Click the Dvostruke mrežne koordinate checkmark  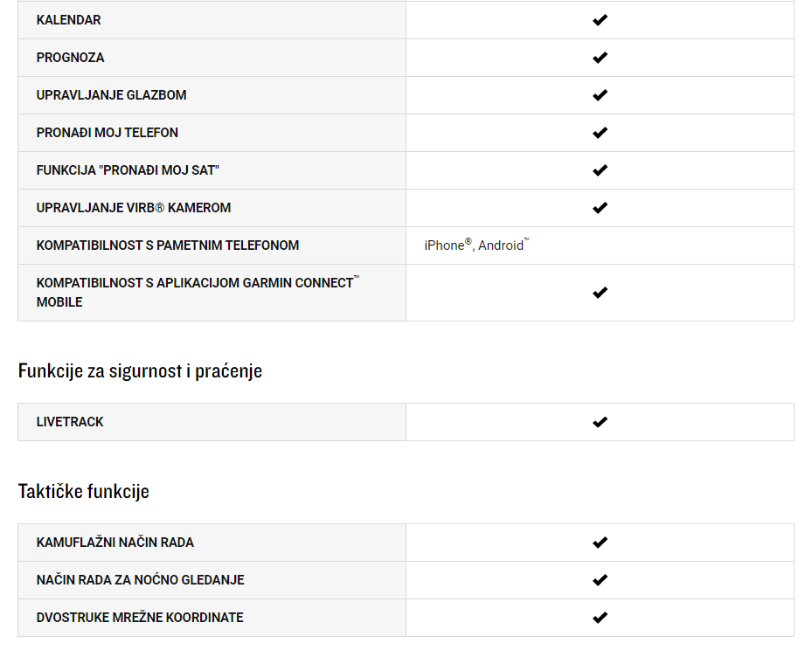point(600,618)
